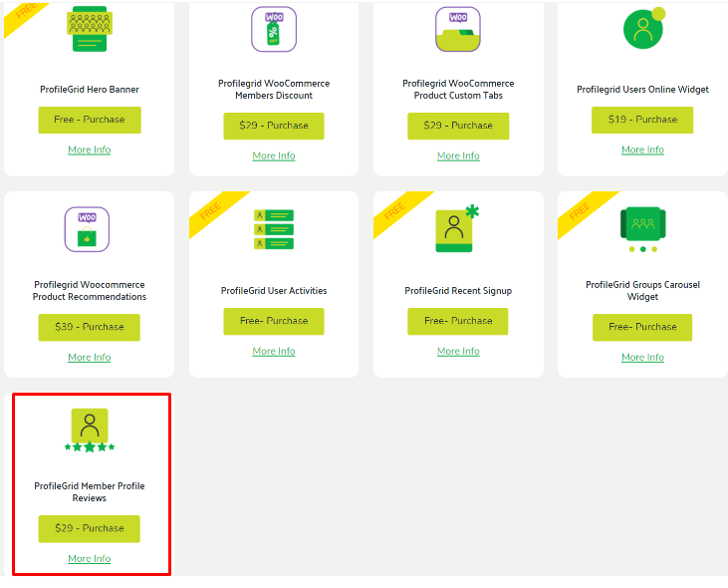Screen dimensions: 728x588
Task: Open More Info for WooCommerce Members Discount
Action: click(x=274, y=155)
